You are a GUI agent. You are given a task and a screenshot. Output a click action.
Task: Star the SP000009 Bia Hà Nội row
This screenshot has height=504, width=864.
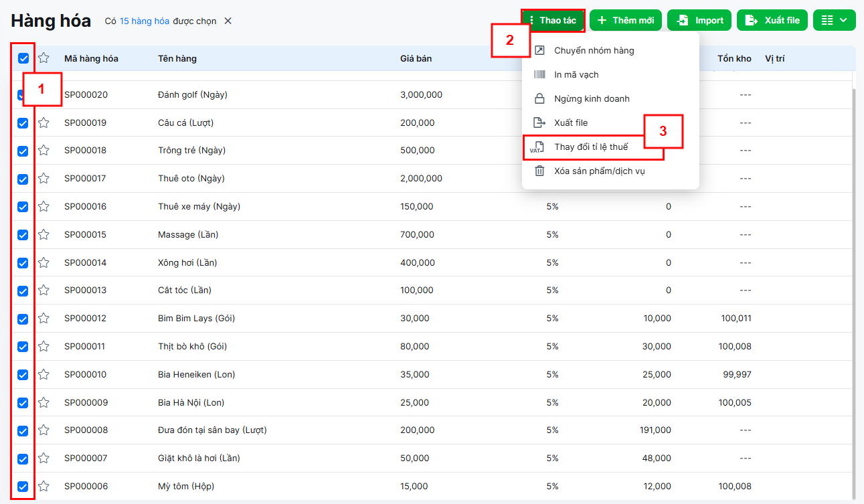(44, 403)
